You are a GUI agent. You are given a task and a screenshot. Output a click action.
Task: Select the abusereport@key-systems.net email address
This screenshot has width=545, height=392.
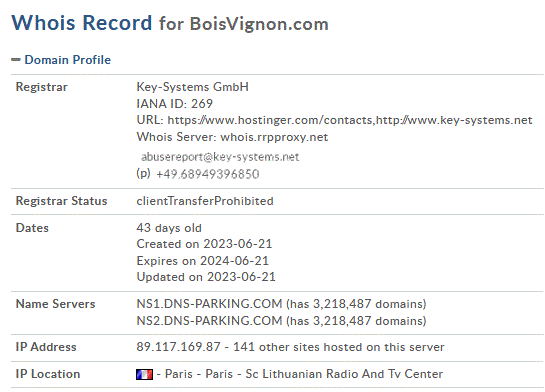coord(220,157)
